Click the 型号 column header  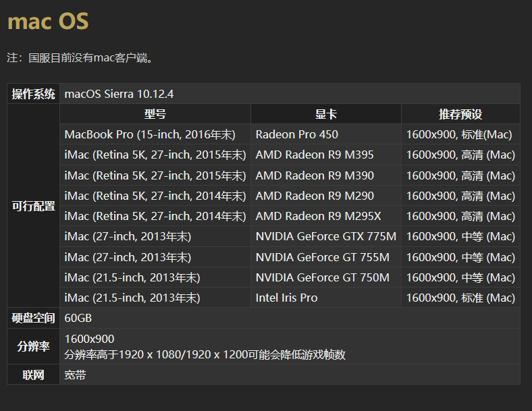click(155, 114)
